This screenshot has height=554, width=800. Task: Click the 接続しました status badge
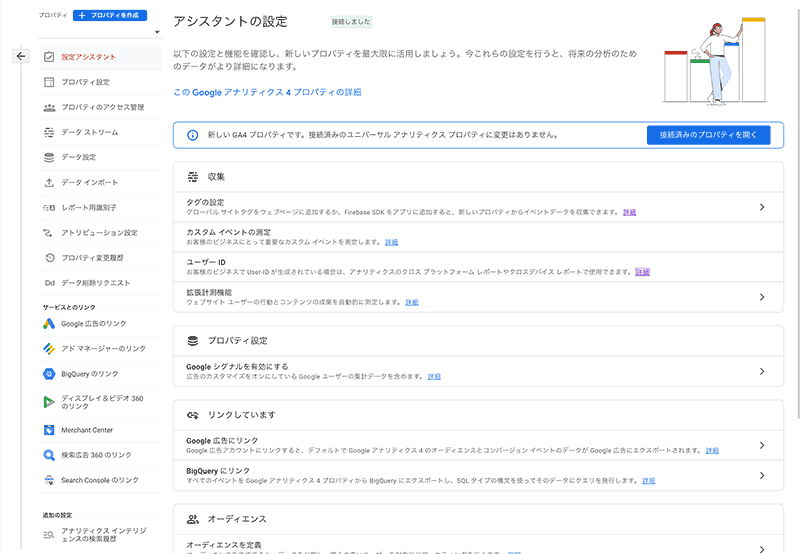351,21
